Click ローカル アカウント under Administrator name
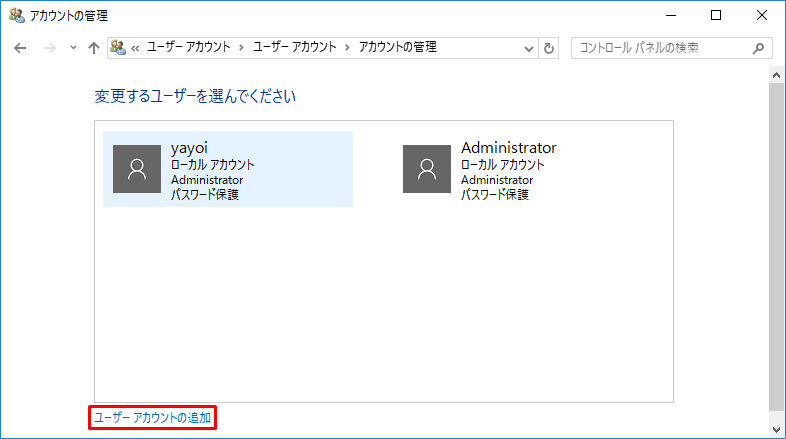The width and height of the screenshot is (786, 439). tap(502, 164)
